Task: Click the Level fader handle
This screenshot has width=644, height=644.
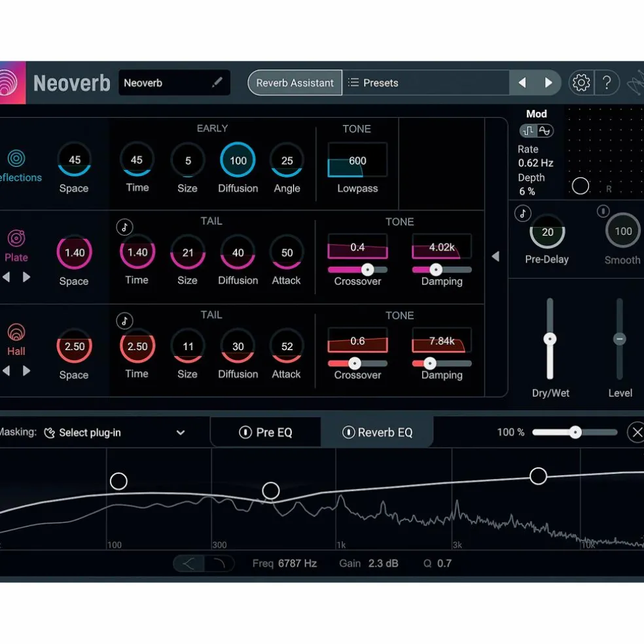Action: [620, 339]
